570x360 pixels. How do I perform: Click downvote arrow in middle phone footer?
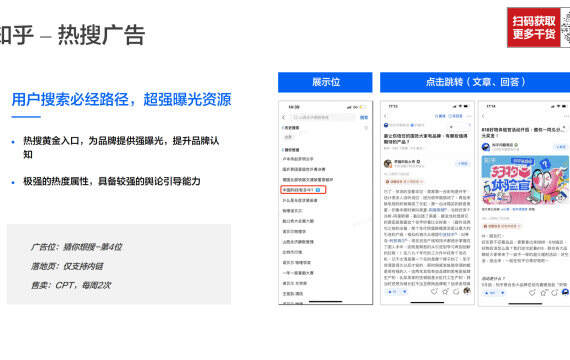[405, 292]
